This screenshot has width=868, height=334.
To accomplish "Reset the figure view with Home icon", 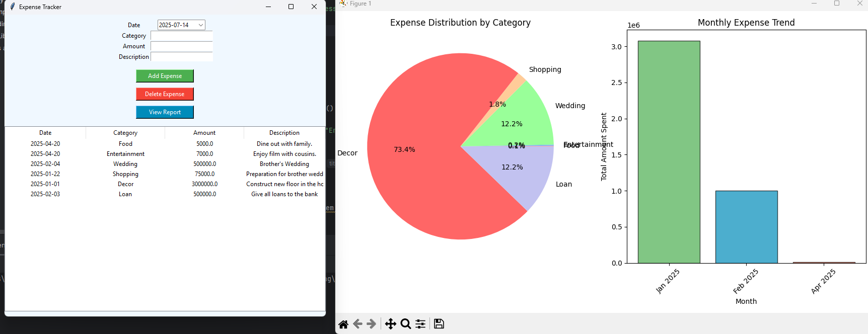I will (x=343, y=324).
